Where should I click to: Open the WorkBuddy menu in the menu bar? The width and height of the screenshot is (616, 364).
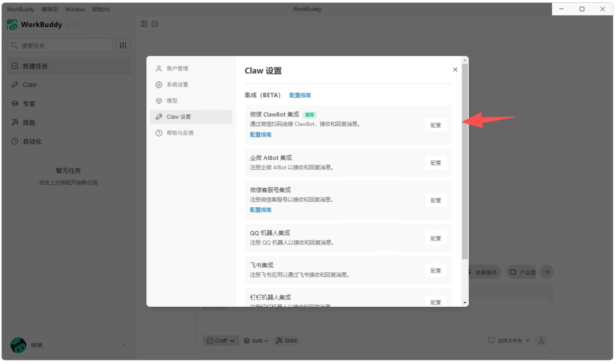click(21, 9)
